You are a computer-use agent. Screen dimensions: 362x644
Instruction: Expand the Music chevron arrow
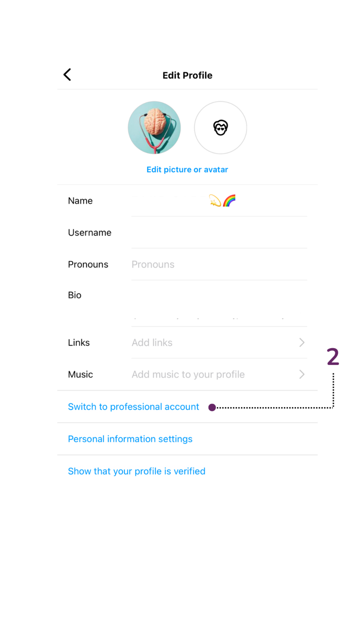tap(302, 374)
